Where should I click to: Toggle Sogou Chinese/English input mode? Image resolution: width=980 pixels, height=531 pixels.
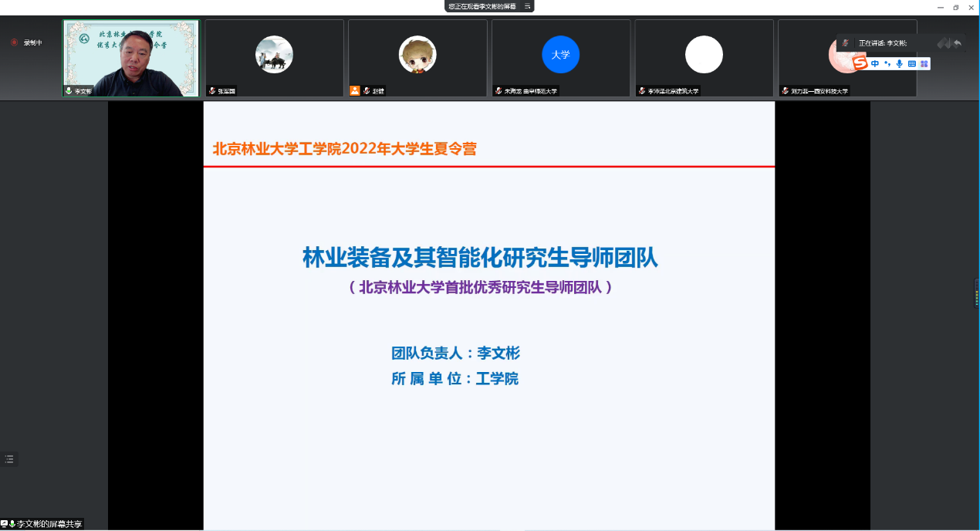875,63
